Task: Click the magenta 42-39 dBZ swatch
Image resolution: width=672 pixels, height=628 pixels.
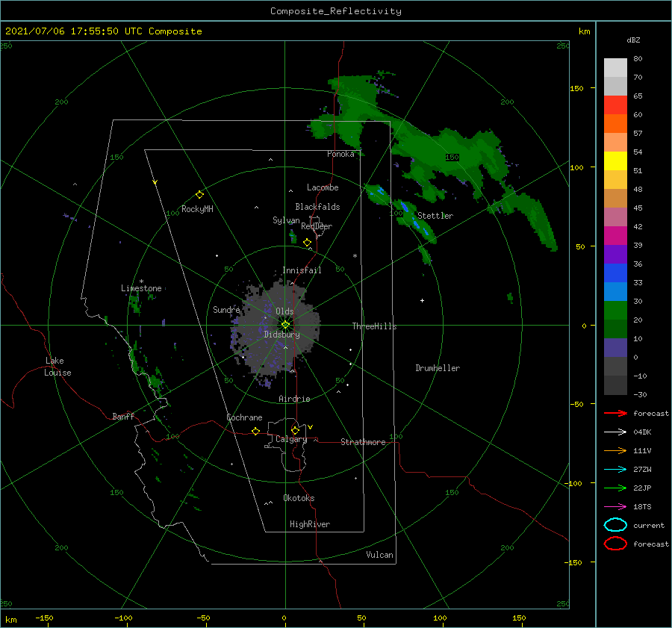Action: tap(615, 235)
